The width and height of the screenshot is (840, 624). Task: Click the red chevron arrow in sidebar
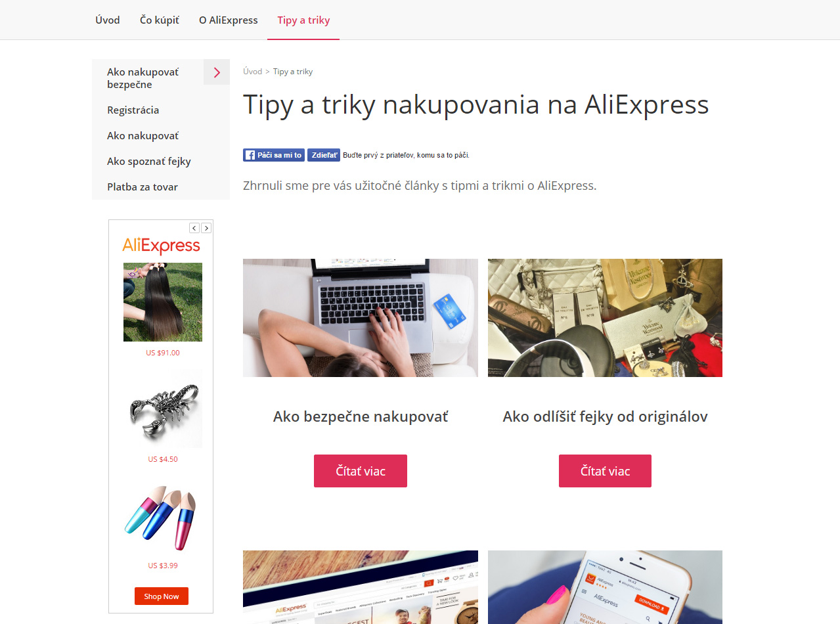coord(217,72)
